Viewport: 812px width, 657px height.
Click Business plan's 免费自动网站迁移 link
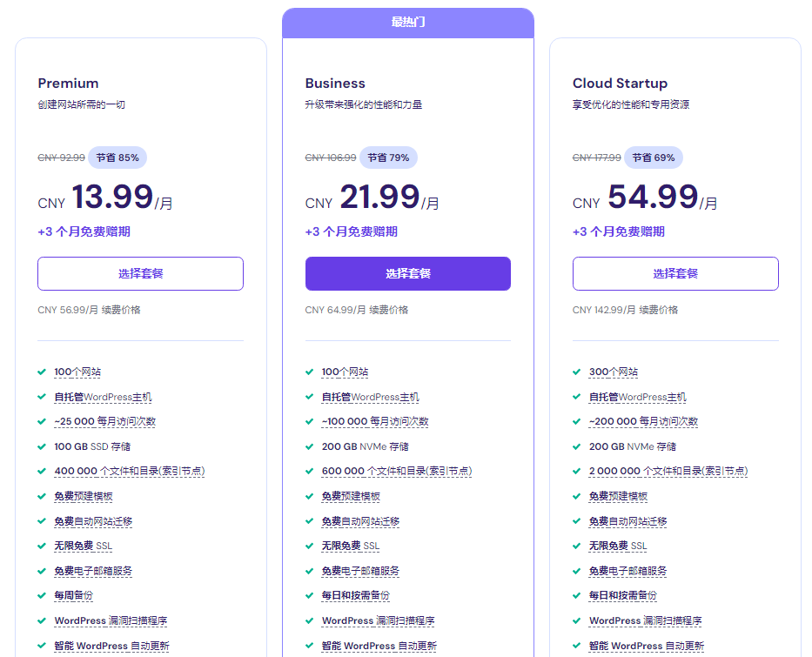tap(360, 521)
